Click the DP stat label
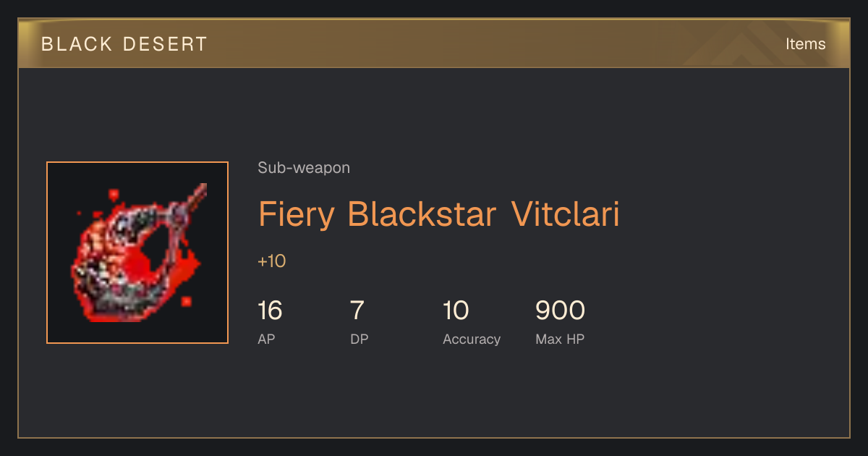The height and width of the screenshot is (456, 868). (359, 339)
